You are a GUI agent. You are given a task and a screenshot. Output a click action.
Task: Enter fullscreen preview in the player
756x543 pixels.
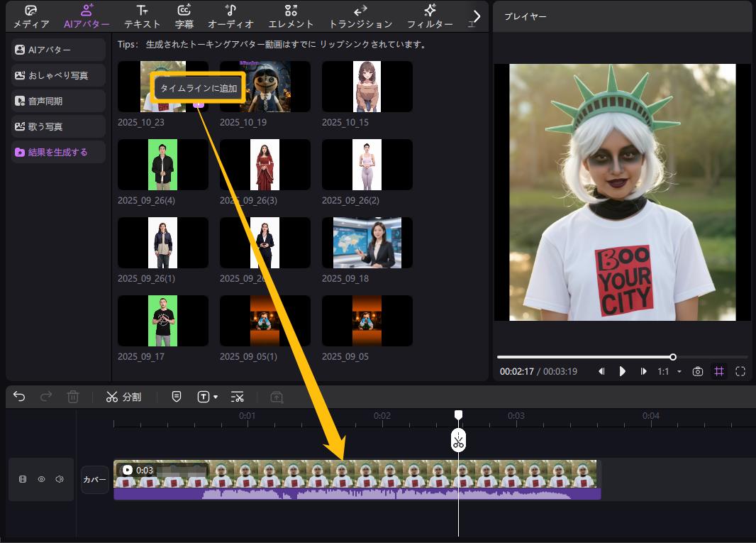[x=740, y=371]
